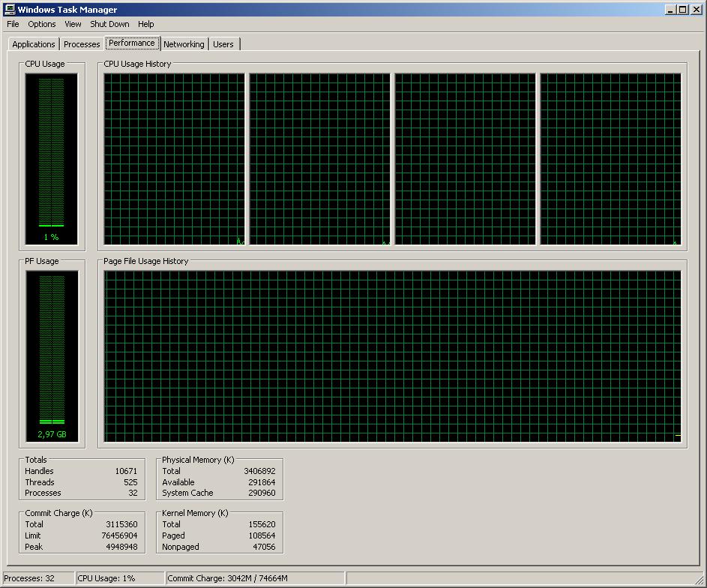Click the PF Usage gauge showing 2,97 GB

click(52, 356)
